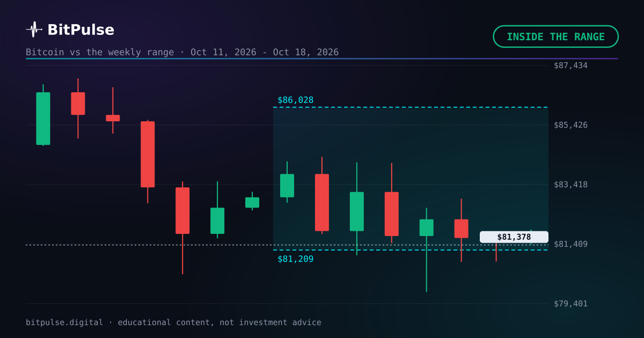Click the $79,401 axis label
Image resolution: width=644 pixels, height=338 pixels.
click(x=570, y=304)
